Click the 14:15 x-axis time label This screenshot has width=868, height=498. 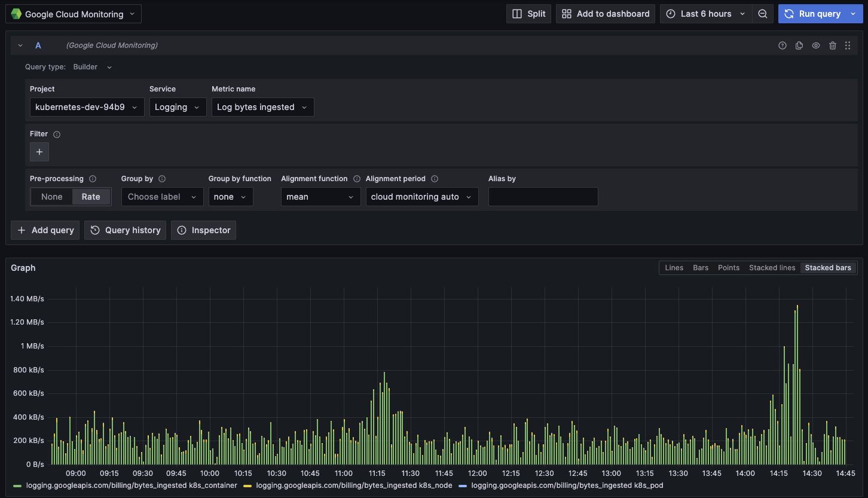point(779,473)
